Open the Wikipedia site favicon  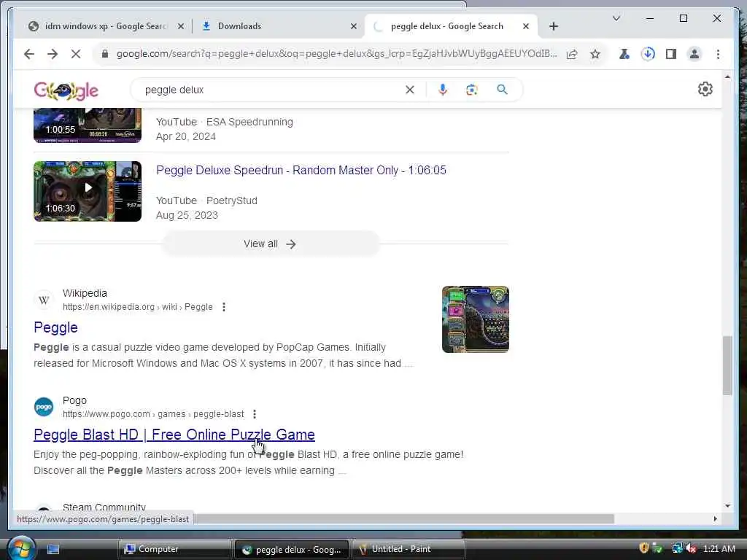click(x=44, y=300)
